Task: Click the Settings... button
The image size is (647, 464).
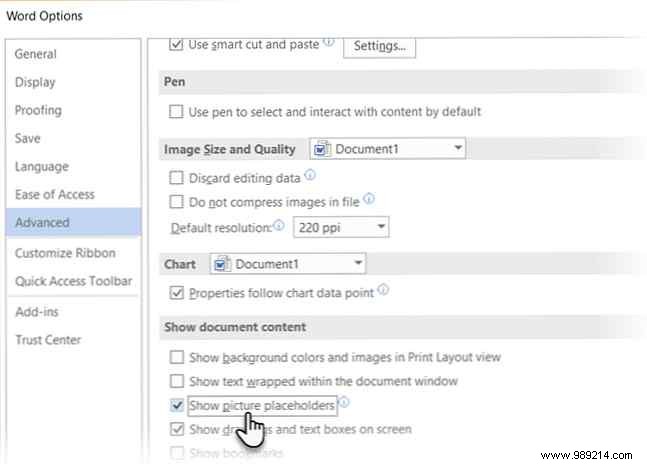Action: [379, 46]
